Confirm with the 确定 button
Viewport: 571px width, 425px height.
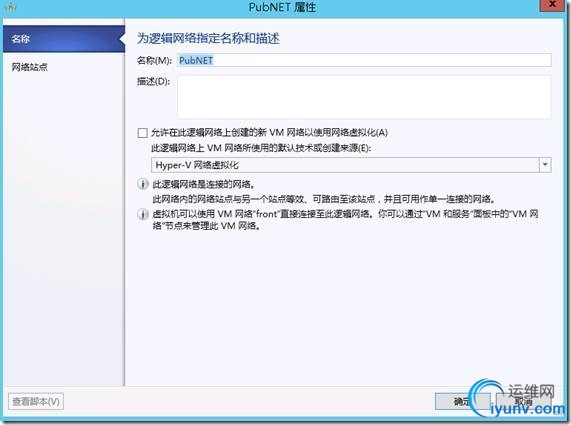[462, 401]
